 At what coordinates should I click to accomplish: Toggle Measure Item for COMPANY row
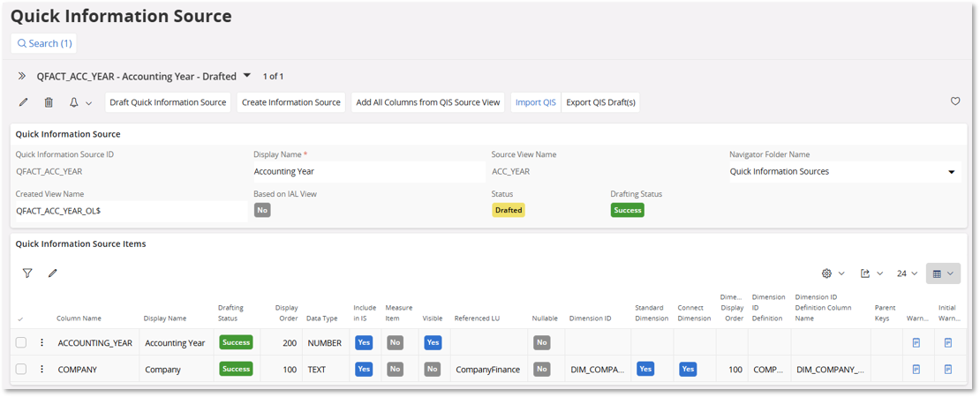point(395,369)
